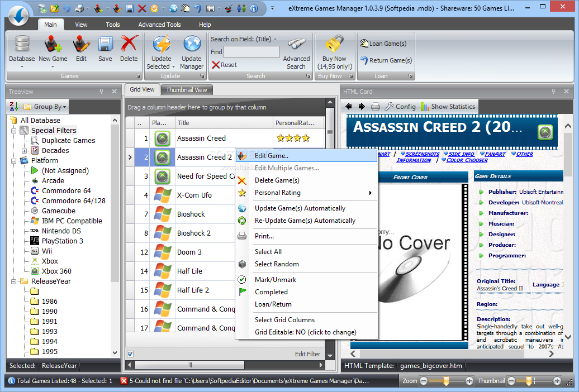Click the Delete red X ribbon button
The height and width of the screenshot is (392, 579).
point(129,49)
